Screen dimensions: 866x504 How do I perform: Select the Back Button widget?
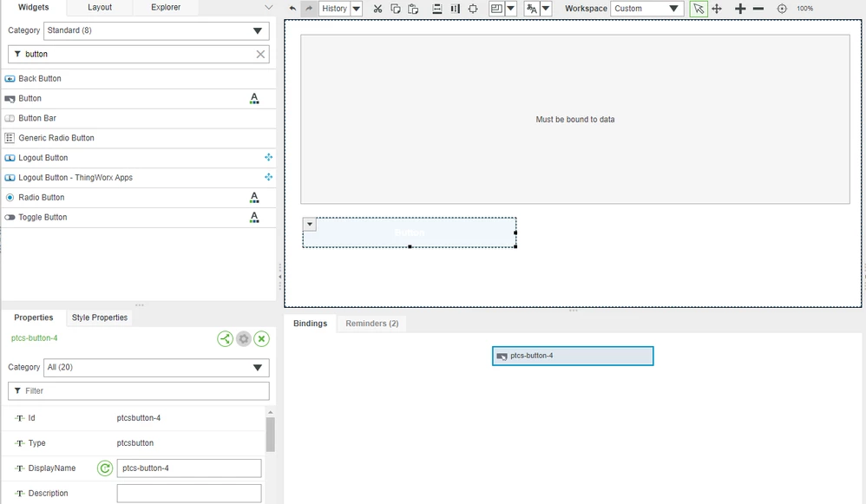coord(139,78)
